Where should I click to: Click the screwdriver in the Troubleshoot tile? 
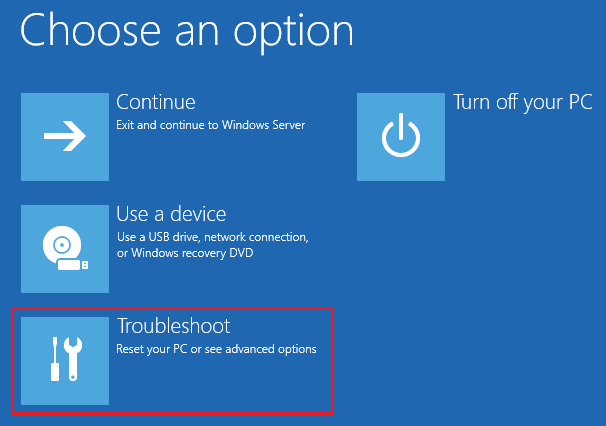point(55,359)
